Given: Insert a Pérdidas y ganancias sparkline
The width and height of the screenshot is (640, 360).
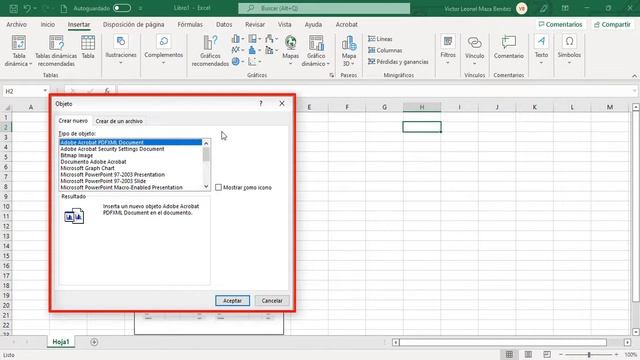Looking at the screenshot, I should [x=398, y=62].
